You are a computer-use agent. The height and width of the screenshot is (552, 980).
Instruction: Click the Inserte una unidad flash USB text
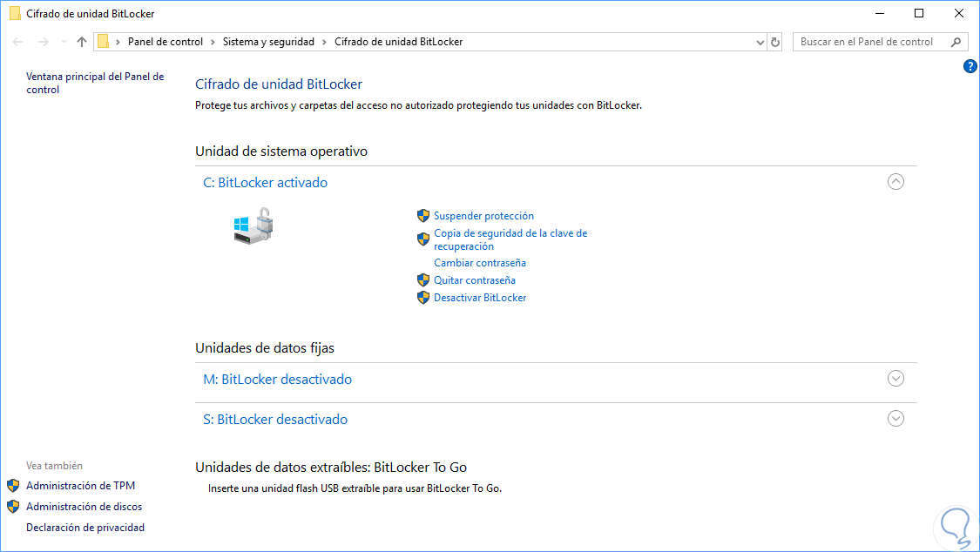[355, 488]
